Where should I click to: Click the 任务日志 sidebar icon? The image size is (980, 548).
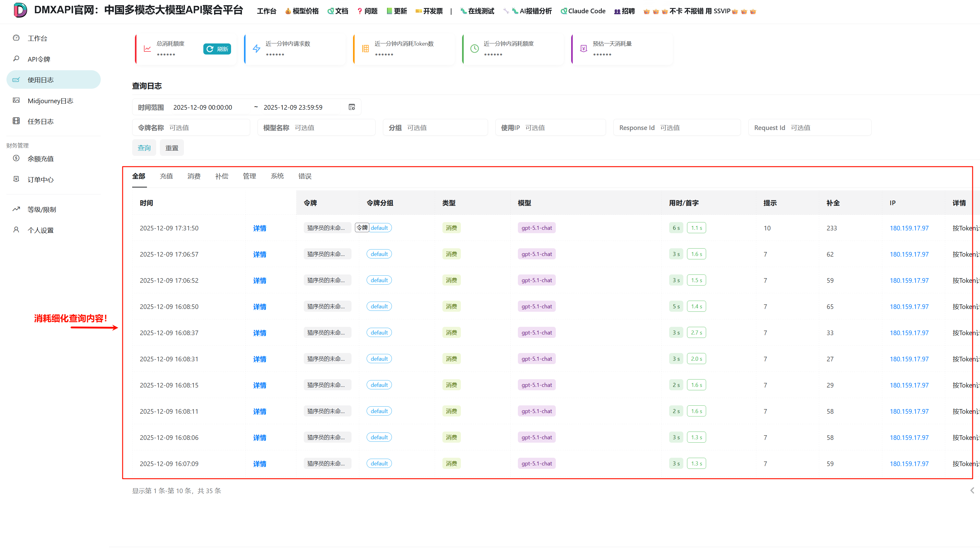click(x=16, y=121)
